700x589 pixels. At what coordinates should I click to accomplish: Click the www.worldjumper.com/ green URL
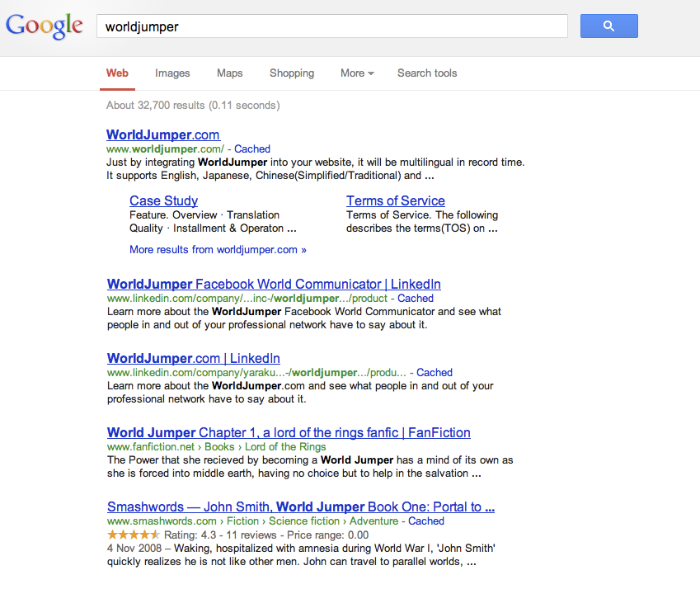pos(165,149)
